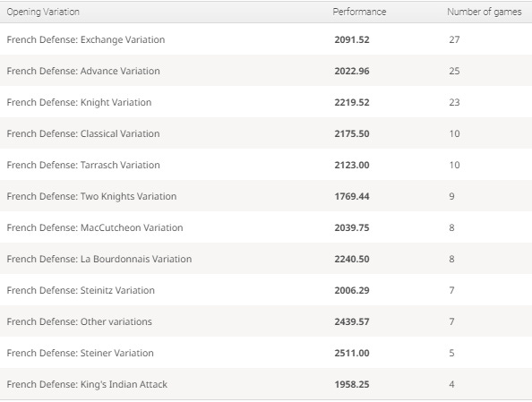The image size is (532, 402).
Task: Click games count 9 for Two Knights Variation
Action: pyautogui.click(x=452, y=196)
